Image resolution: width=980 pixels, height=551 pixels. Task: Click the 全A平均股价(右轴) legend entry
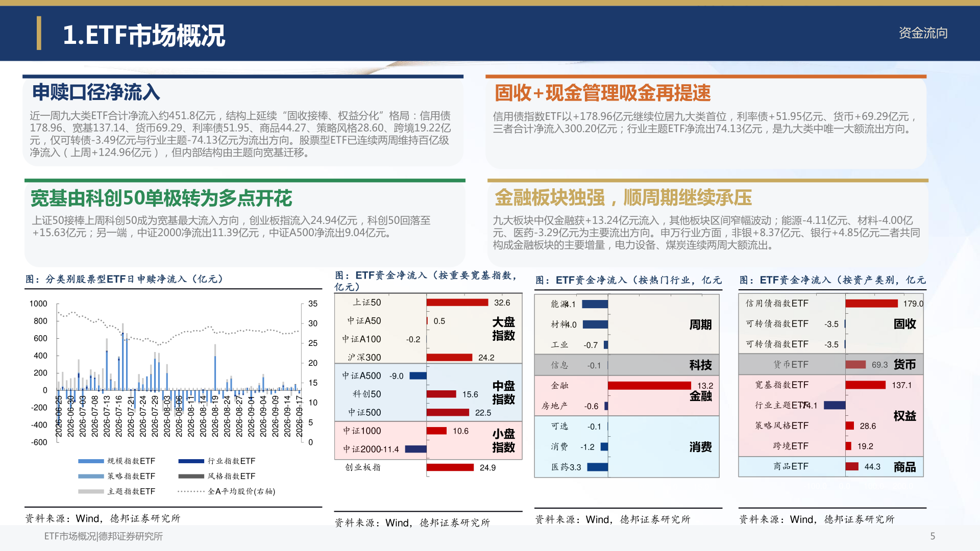click(x=227, y=491)
